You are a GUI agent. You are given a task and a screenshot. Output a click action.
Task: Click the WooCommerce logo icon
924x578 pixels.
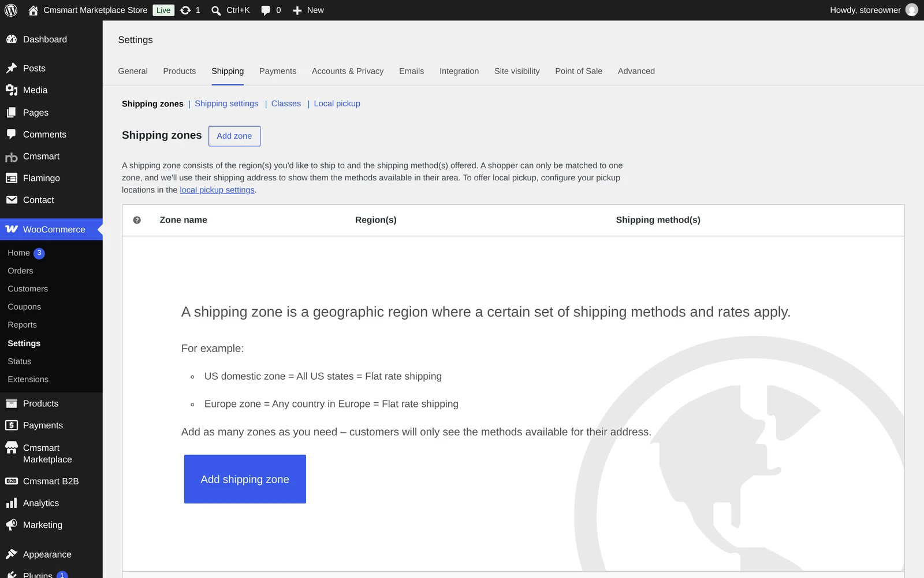pyautogui.click(x=12, y=229)
